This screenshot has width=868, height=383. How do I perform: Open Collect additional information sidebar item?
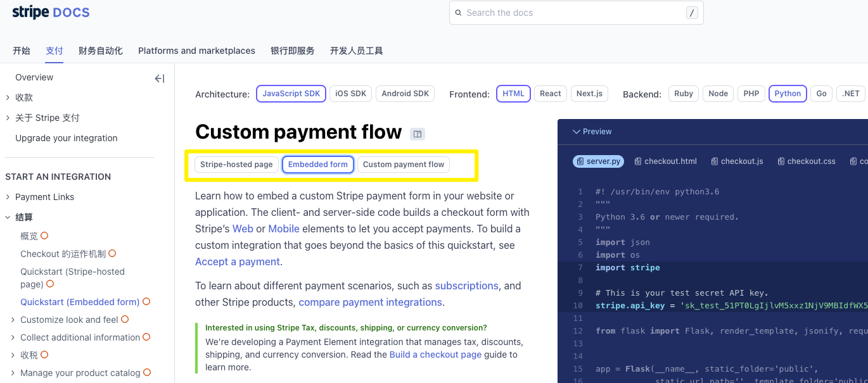(80, 337)
